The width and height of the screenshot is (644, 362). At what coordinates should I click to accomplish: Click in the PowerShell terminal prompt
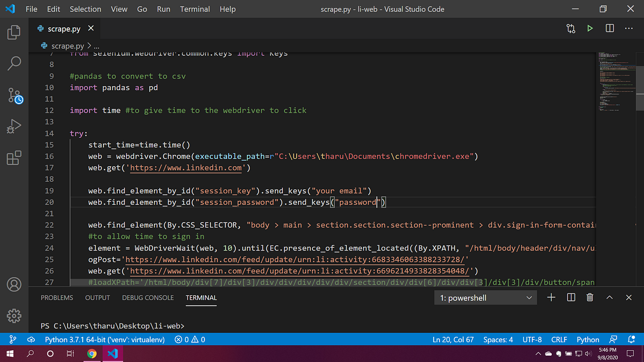(x=113, y=326)
